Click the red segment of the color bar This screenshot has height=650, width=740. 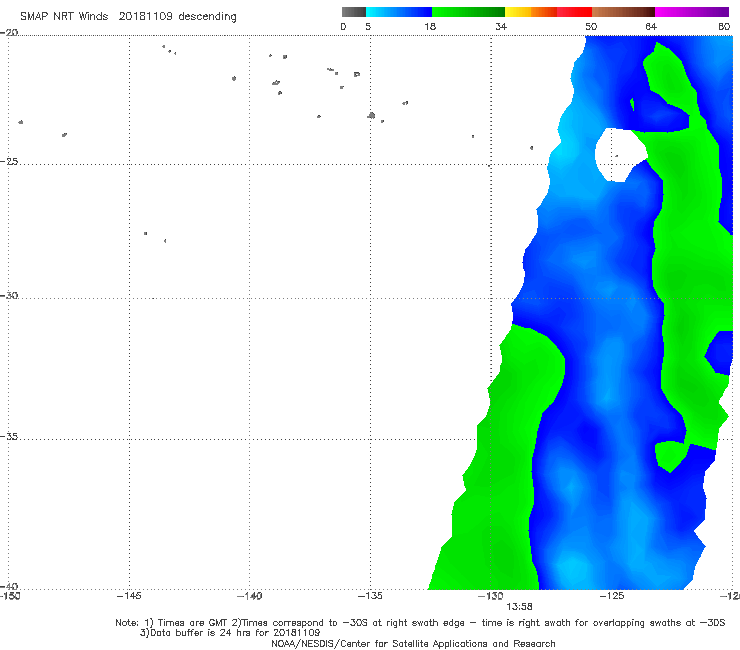point(574,12)
